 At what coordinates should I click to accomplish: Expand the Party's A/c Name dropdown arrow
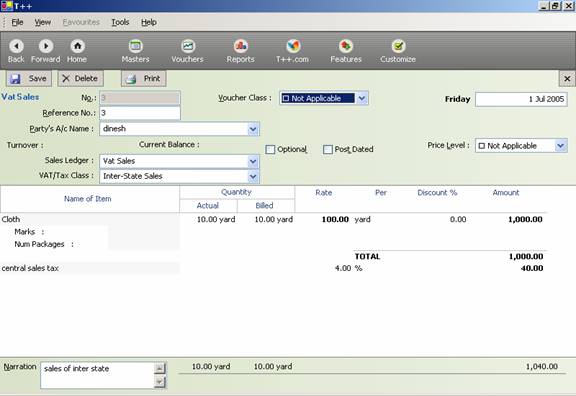(253, 129)
